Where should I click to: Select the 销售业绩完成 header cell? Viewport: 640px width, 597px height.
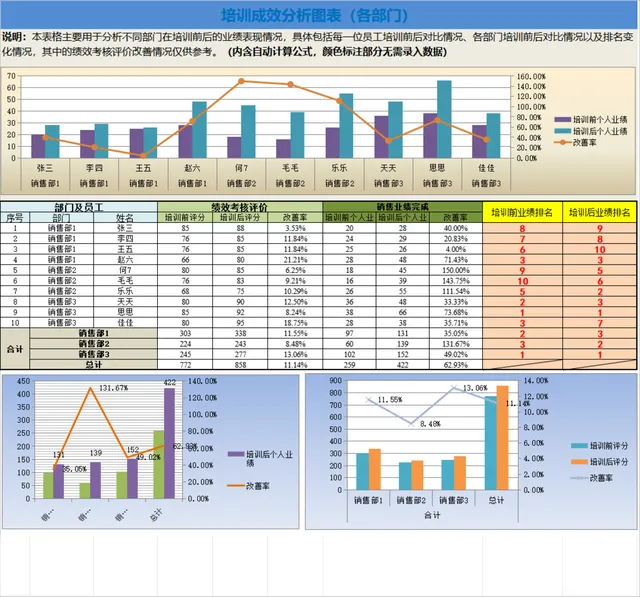(x=402, y=207)
